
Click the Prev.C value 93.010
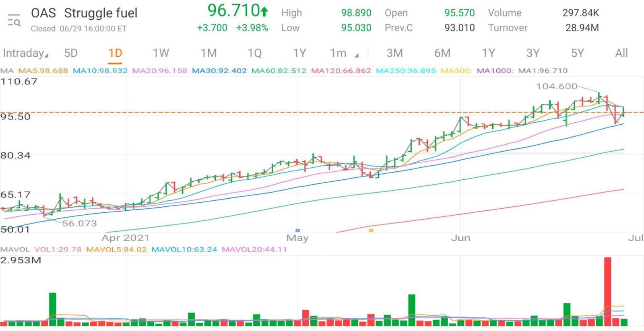tap(460, 28)
